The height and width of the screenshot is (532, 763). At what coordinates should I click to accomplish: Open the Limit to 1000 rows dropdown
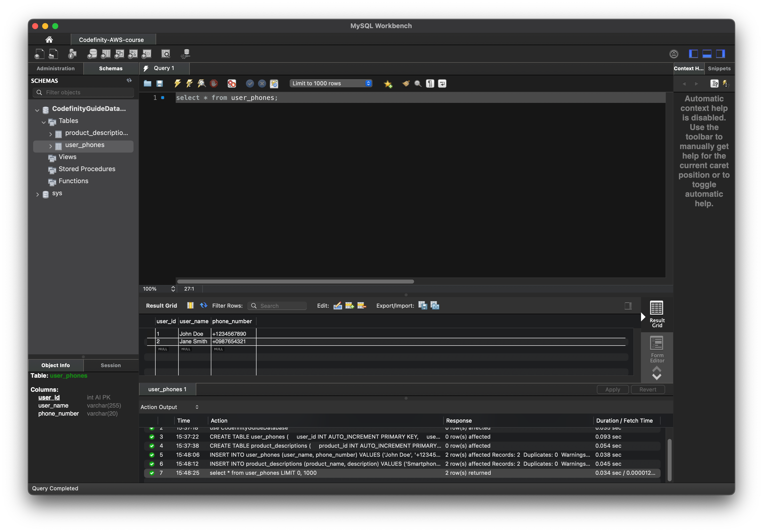tap(331, 83)
